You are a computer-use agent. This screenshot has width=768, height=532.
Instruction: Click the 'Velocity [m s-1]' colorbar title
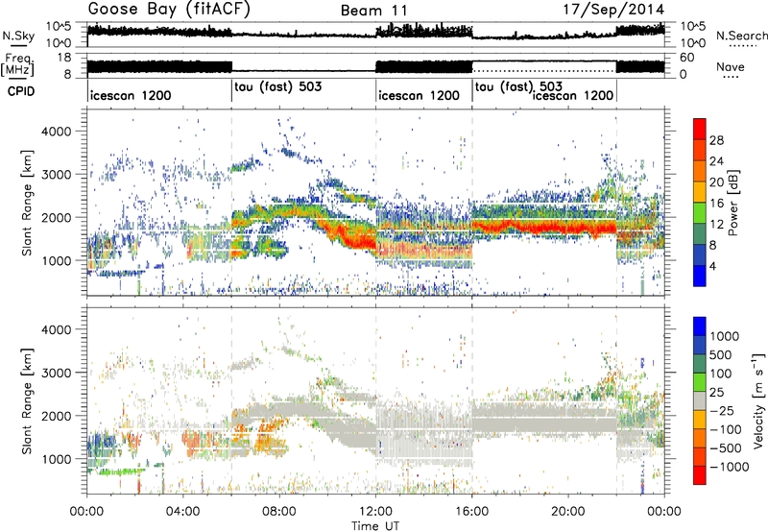(758, 400)
